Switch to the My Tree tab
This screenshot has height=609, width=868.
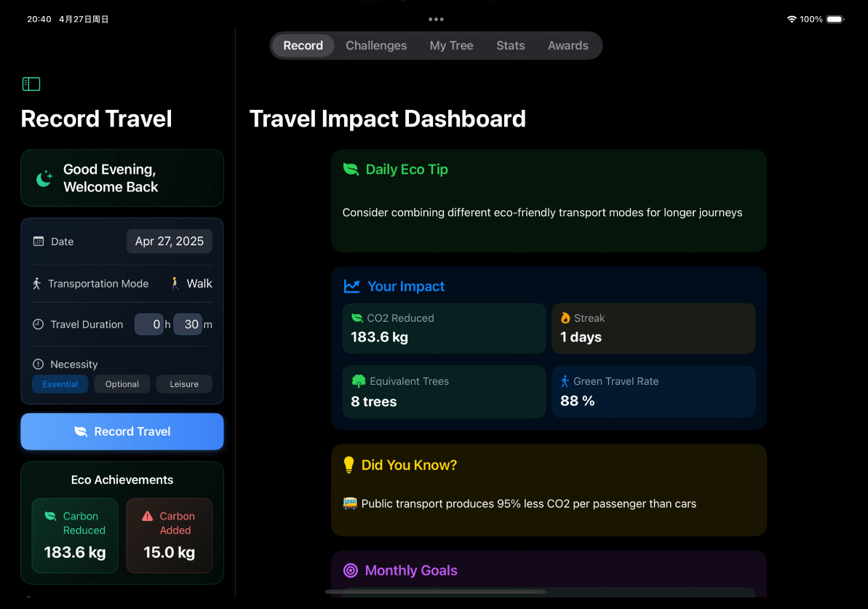[452, 45]
